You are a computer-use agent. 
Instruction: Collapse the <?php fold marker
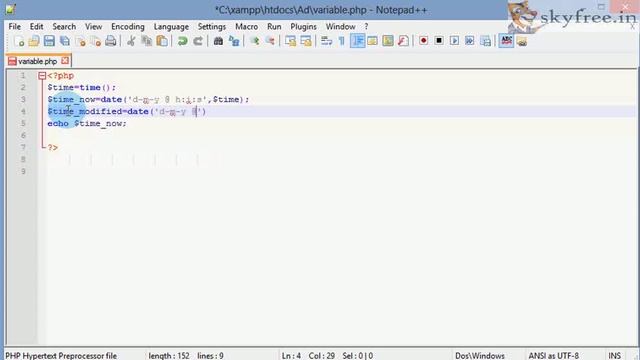coord(42,76)
